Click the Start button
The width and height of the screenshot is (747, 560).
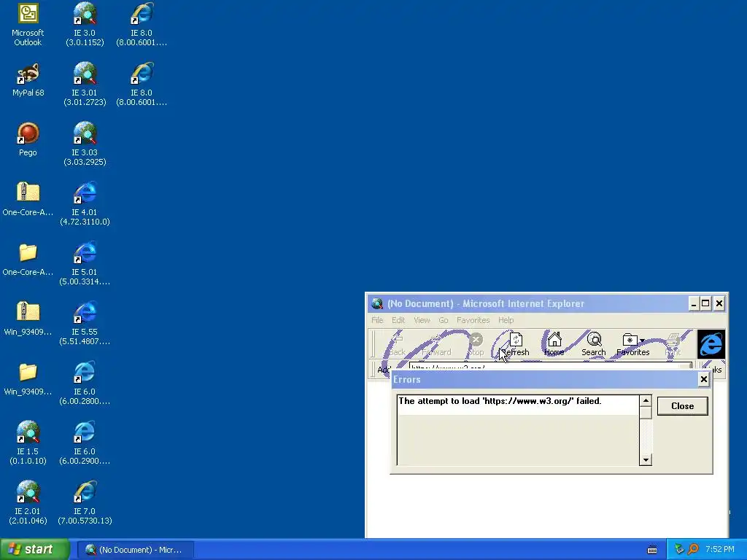[x=35, y=550]
